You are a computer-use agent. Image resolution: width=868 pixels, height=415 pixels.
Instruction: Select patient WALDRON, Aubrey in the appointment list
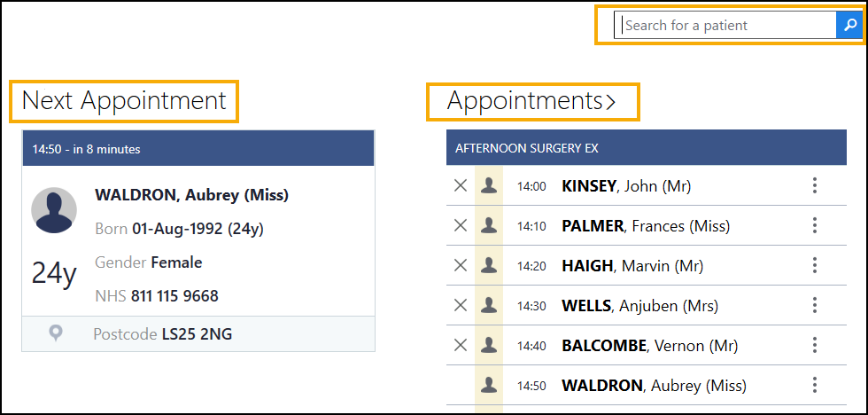click(x=654, y=385)
